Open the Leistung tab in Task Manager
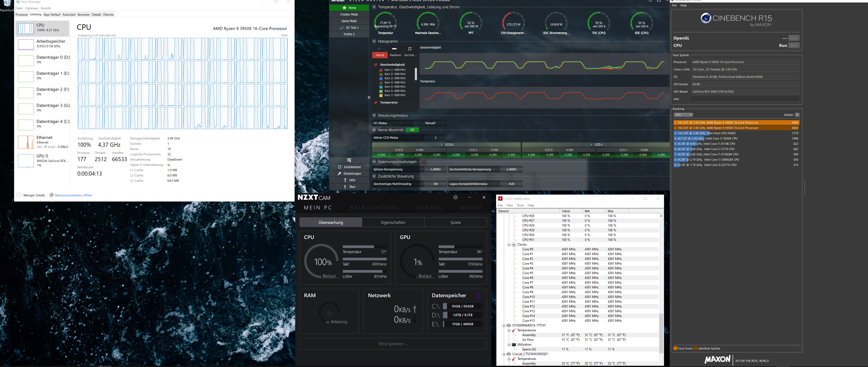Viewport: 868px width, 367px height. tap(35, 14)
